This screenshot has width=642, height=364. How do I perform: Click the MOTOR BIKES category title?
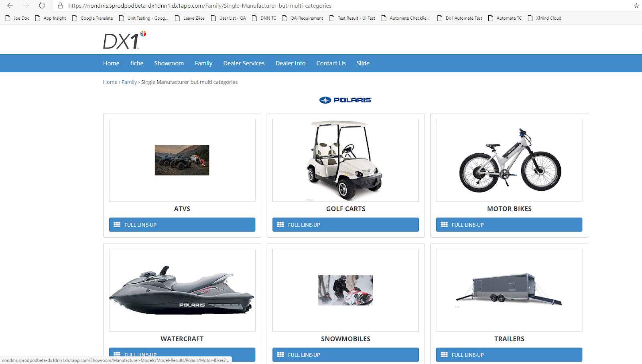(x=509, y=209)
